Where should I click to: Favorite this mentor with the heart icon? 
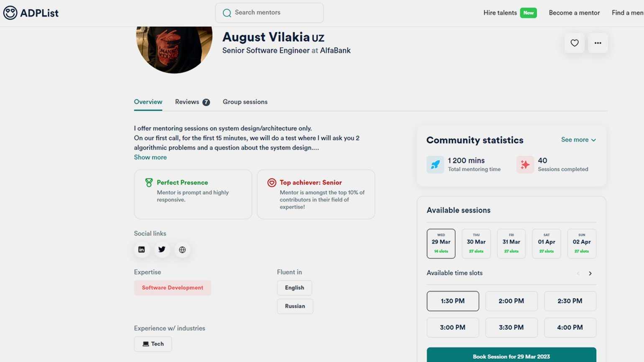[x=575, y=43]
